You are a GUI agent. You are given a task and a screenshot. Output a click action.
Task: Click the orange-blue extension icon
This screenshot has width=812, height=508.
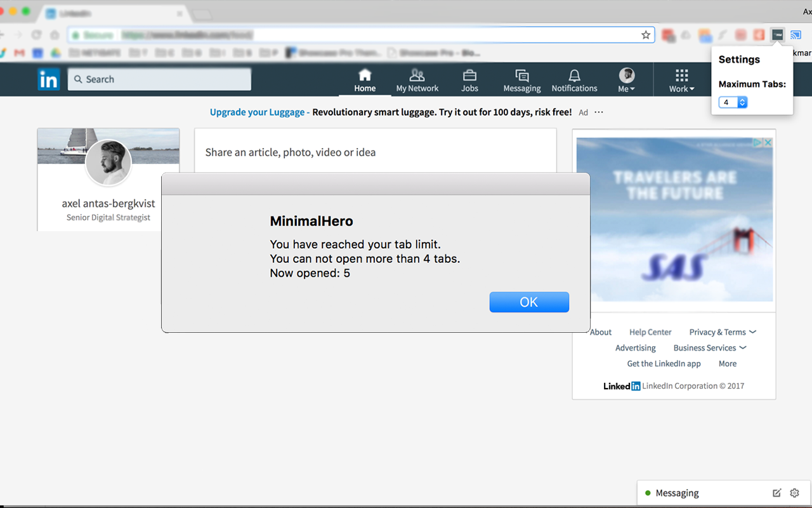coord(705,35)
